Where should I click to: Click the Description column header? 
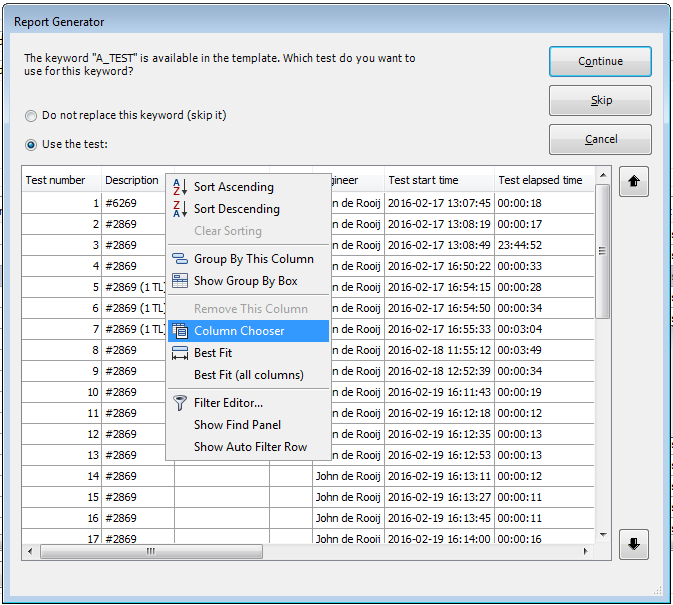coord(133,180)
